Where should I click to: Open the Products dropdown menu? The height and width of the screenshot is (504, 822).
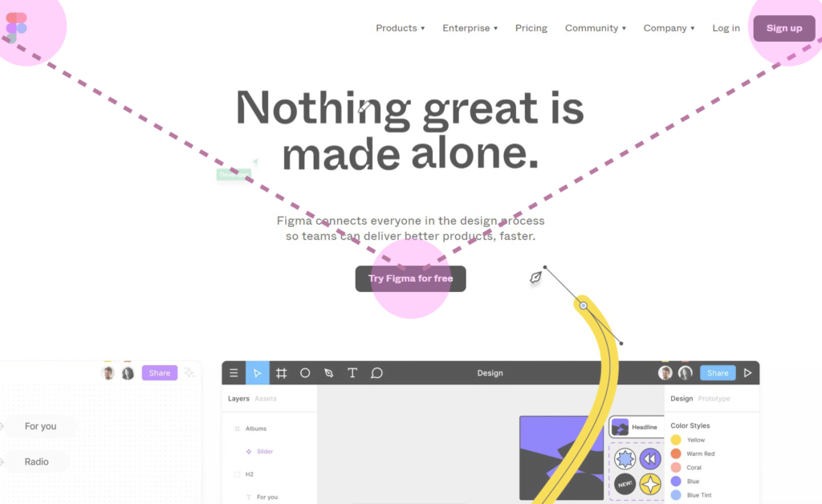point(400,28)
